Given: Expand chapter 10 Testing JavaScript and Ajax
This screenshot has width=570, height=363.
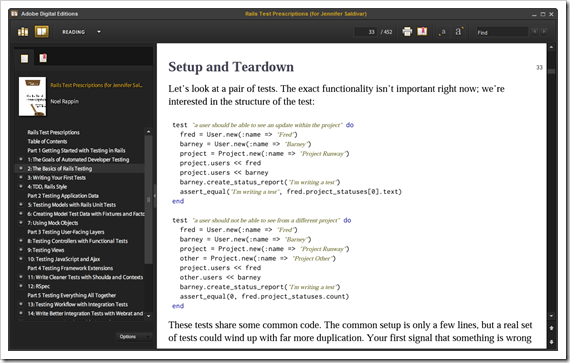Looking at the screenshot, I should point(21,259).
